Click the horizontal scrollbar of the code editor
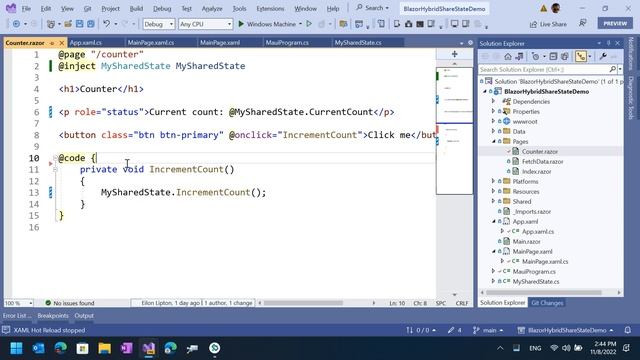The image size is (640, 360). point(303,303)
